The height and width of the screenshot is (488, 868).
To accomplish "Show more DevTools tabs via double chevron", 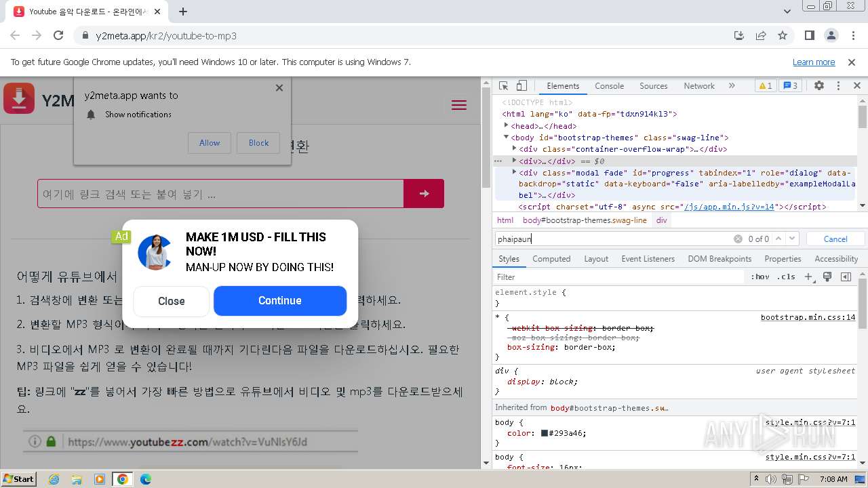I will (x=732, y=86).
